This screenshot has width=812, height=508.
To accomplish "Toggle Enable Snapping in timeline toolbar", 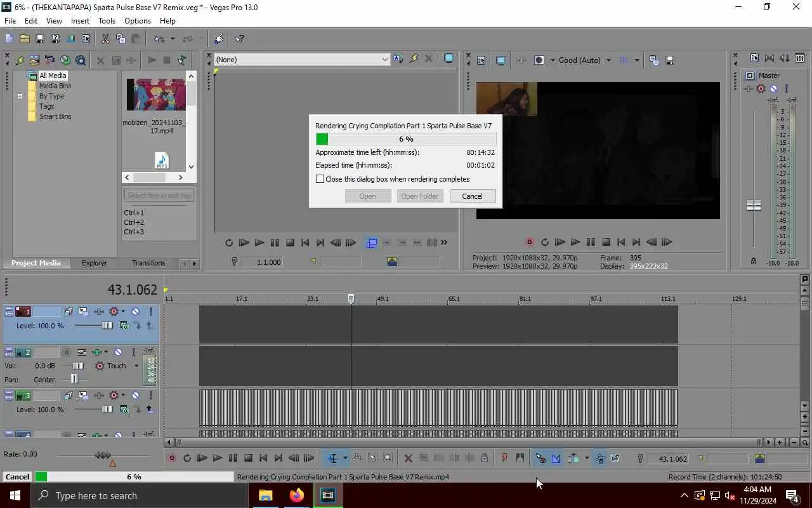I will pyautogui.click(x=540, y=458).
